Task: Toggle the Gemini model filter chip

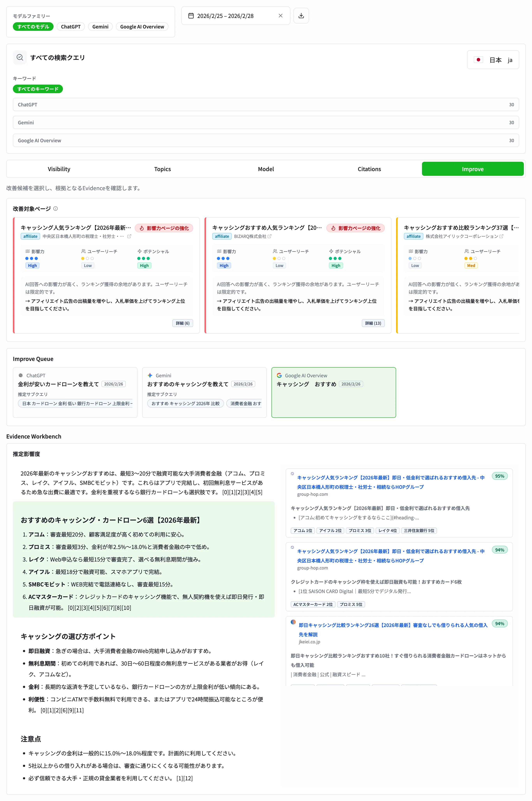Action: pos(100,27)
